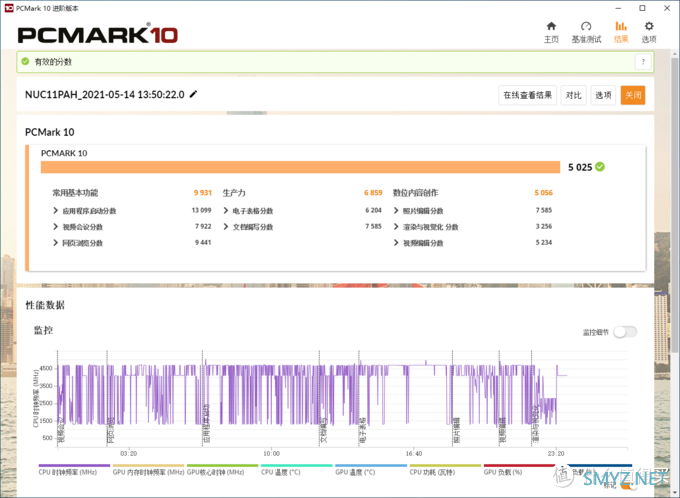Click the Compare (对比) button
This screenshot has height=498, width=680.
pos(573,95)
